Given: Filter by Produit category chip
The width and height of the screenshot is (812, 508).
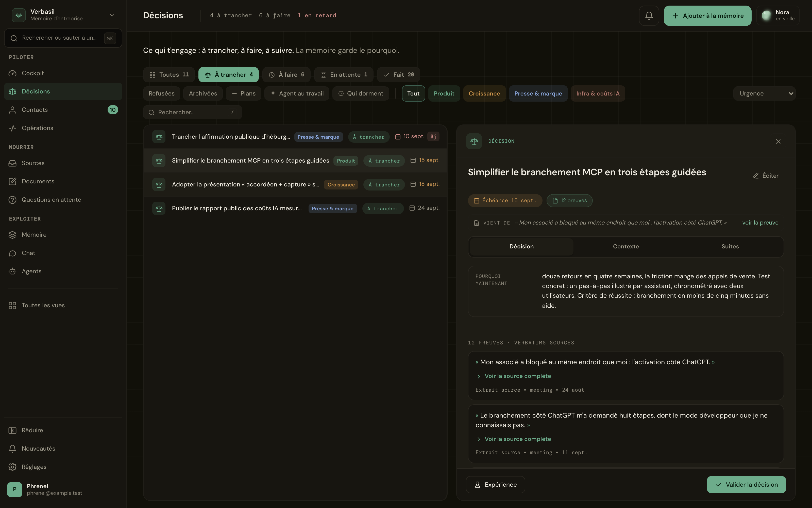Looking at the screenshot, I should (444, 93).
